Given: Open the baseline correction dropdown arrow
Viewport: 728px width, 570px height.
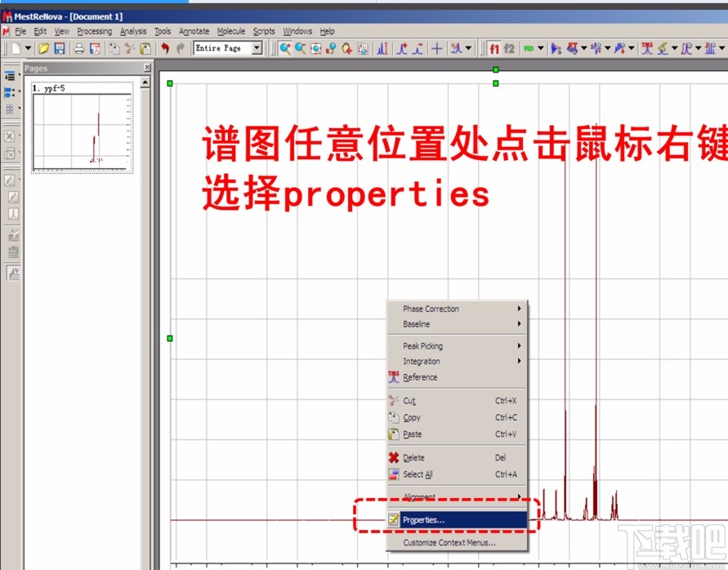Looking at the screenshot, I should [x=631, y=48].
